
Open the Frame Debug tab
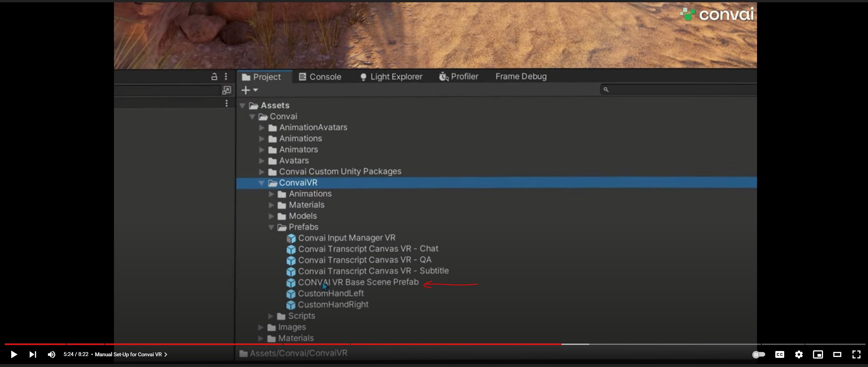(521, 77)
